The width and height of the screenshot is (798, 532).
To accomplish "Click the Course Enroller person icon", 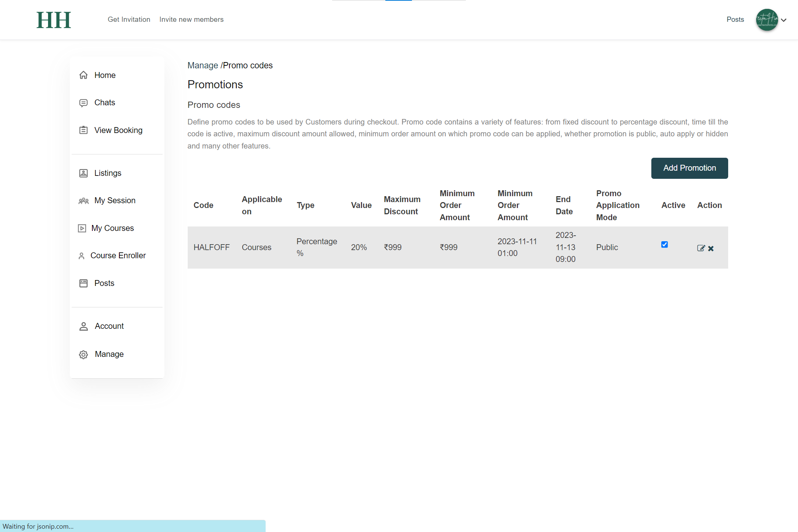I will point(82,256).
